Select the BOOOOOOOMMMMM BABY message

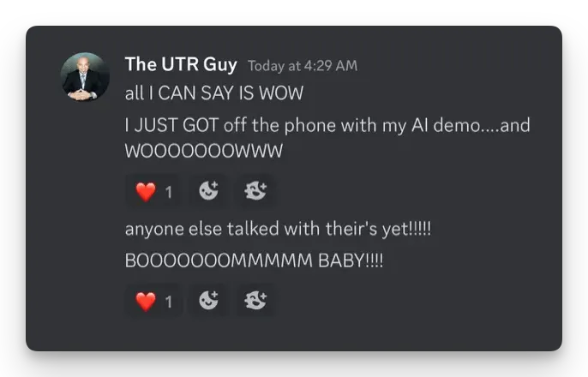click(x=254, y=260)
